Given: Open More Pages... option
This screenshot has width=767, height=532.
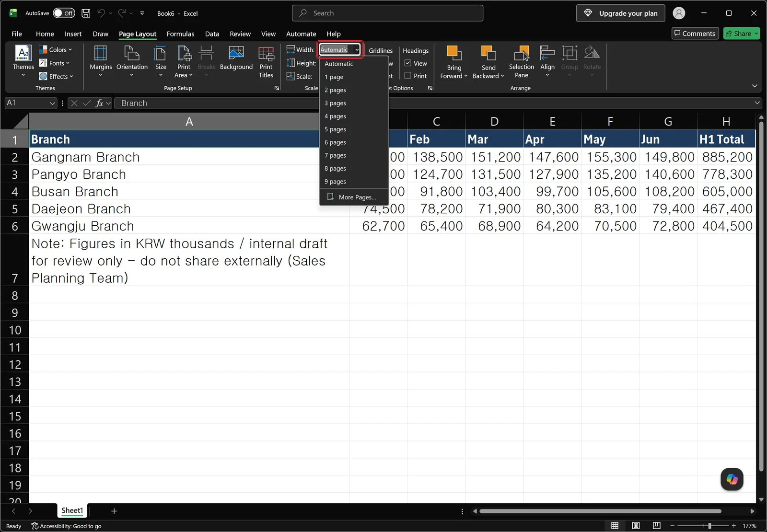Looking at the screenshot, I should pyautogui.click(x=354, y=197).
